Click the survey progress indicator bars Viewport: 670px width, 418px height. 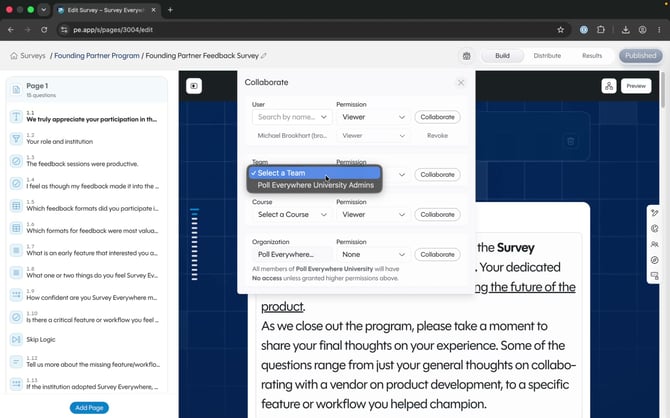[x=194, y=244]
